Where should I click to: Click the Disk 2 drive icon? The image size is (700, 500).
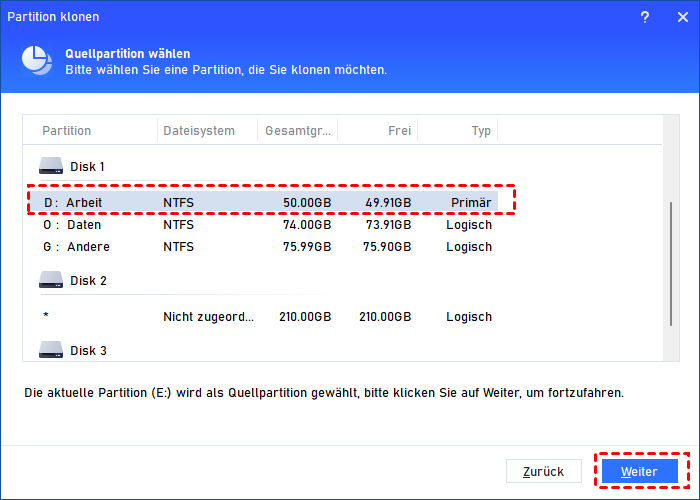click(x=51, y=281)
